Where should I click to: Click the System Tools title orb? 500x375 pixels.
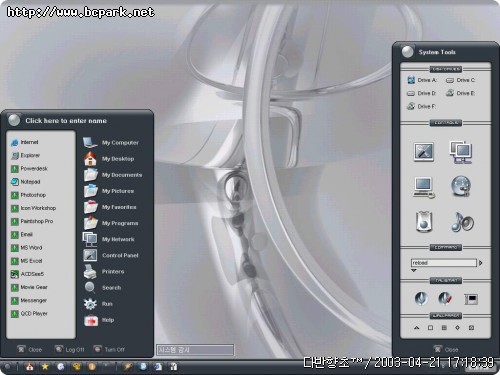(x=407, y=52)
